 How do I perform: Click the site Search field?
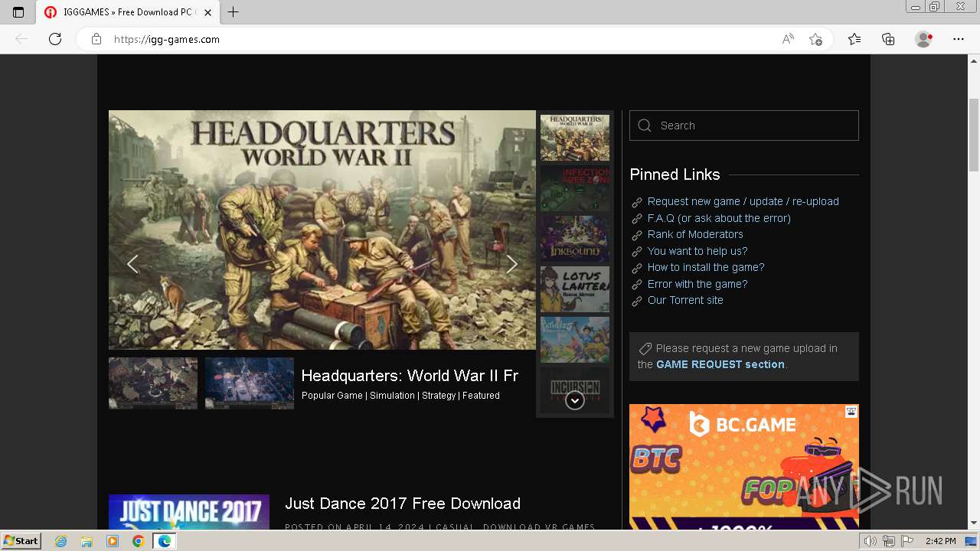click(x=744, y=126)
